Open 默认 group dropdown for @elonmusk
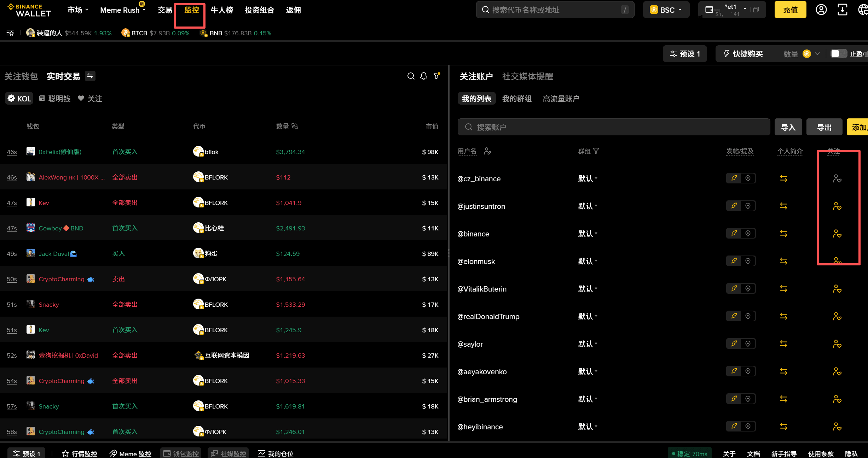 (x=588, y=261)
